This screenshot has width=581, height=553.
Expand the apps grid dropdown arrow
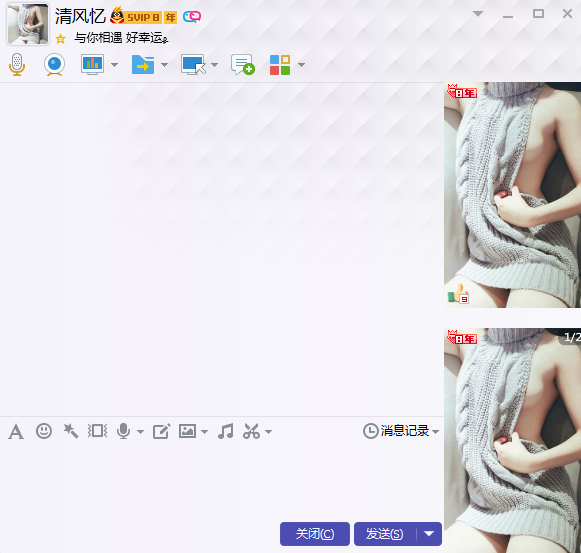click(x=302, y=65)
